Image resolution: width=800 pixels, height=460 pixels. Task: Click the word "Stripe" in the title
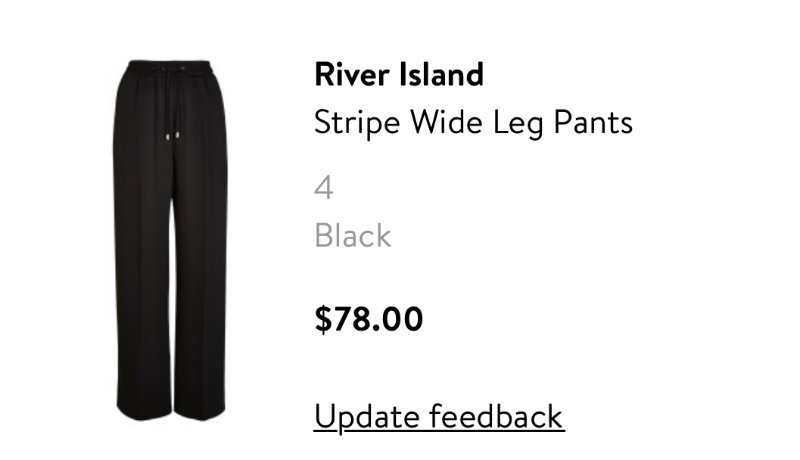pos(357,123)
